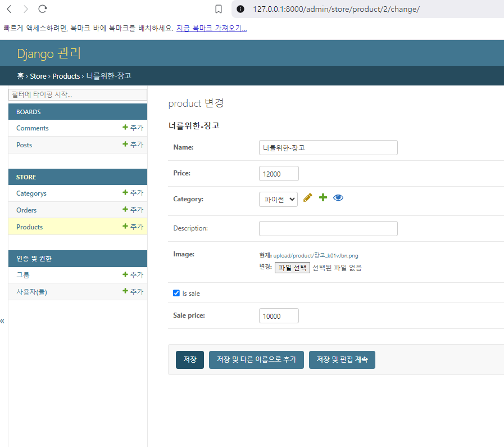Go back with the browser back arrow
Screen dimensions: 504x447
10,9
